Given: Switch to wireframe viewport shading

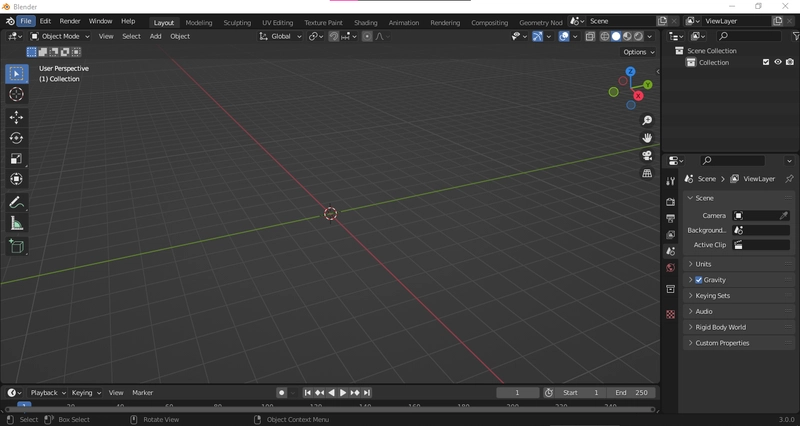Looking at the screenshot, I should tap(605, 36).
